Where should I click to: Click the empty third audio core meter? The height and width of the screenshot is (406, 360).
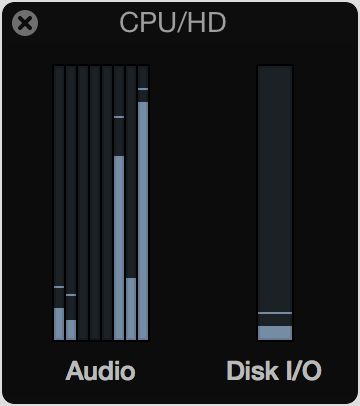(83, 203)
